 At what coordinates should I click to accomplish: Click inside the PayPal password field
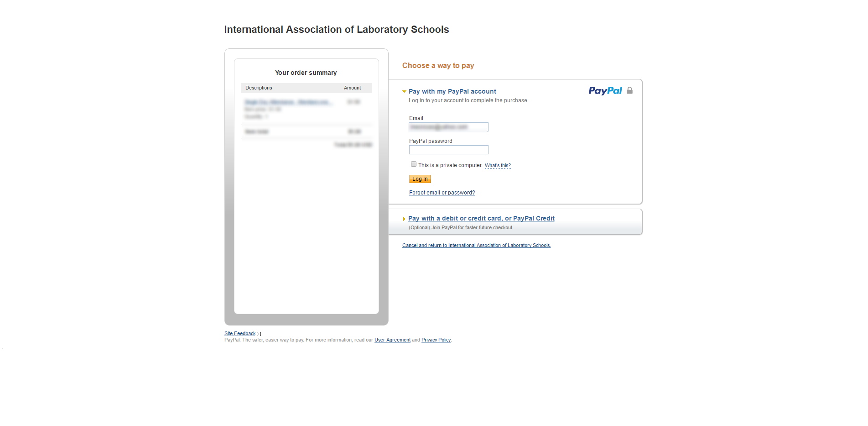448,150
